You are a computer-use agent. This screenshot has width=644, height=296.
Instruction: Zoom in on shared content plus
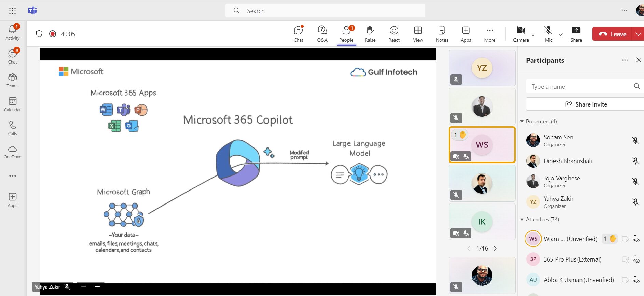[97, 287]
